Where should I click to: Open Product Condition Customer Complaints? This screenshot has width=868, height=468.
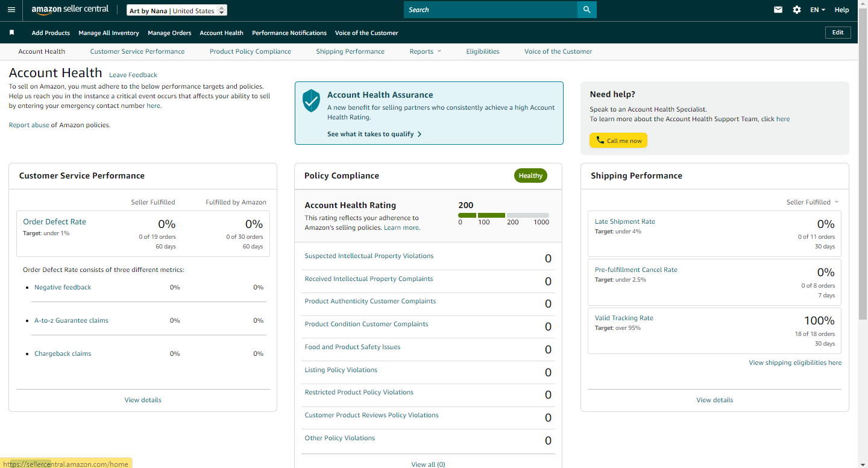[366, 324]
